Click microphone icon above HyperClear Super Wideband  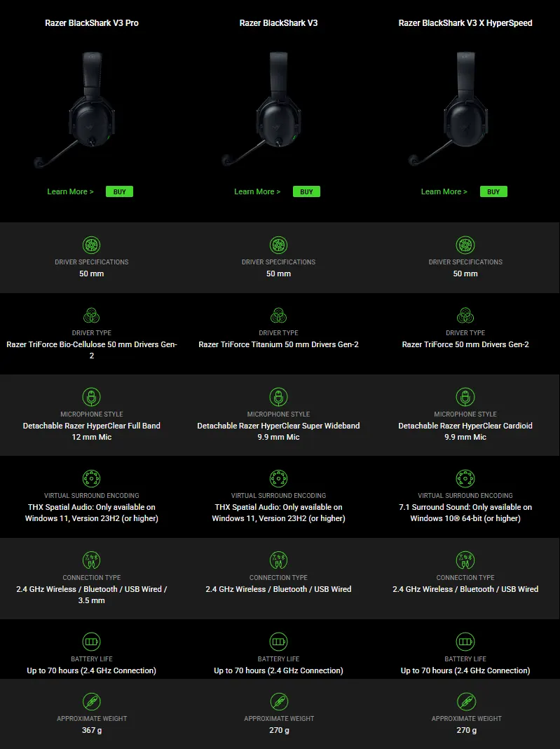click(278, 397)
